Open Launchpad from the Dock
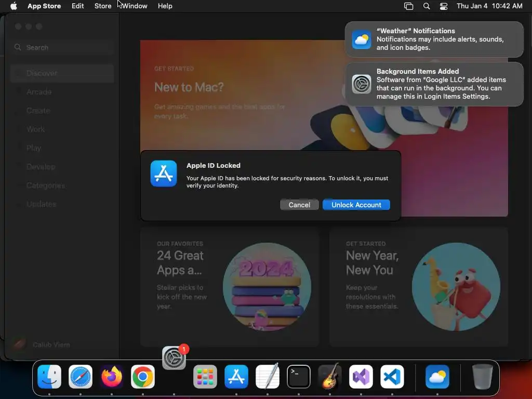The width and height of the screenshot is (532, 399). pos(205,377)
